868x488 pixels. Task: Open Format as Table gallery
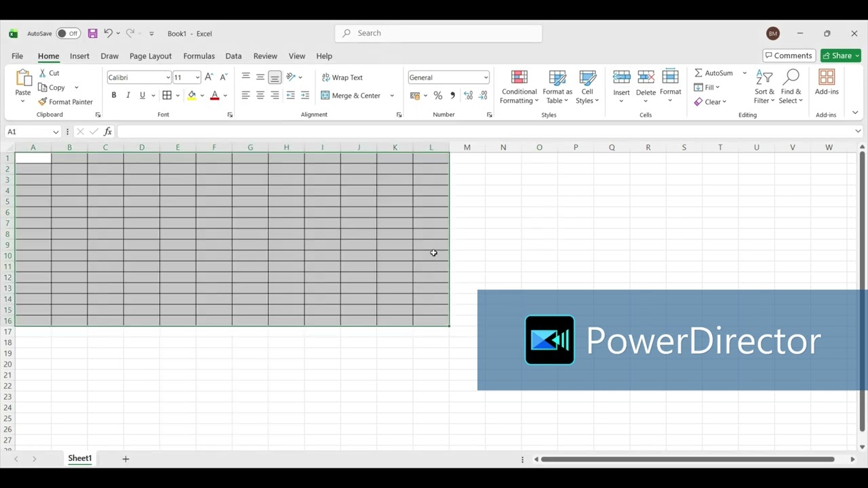pos(557,87)
